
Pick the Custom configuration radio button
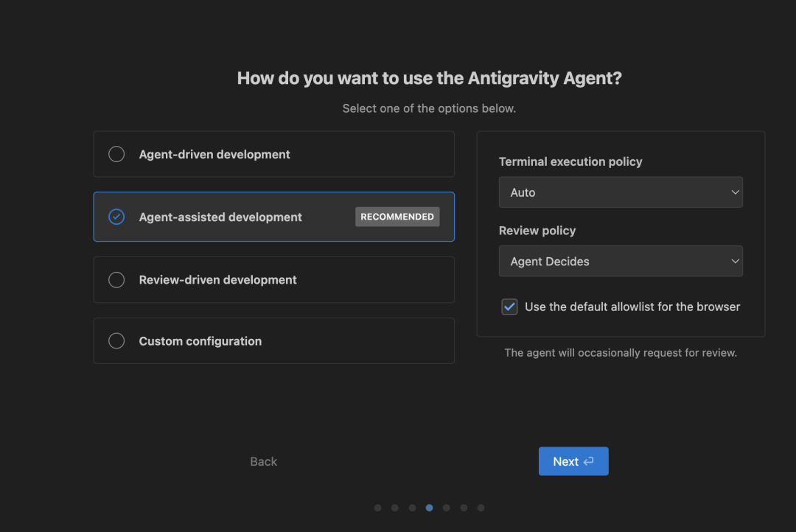[x=116, y=341]
